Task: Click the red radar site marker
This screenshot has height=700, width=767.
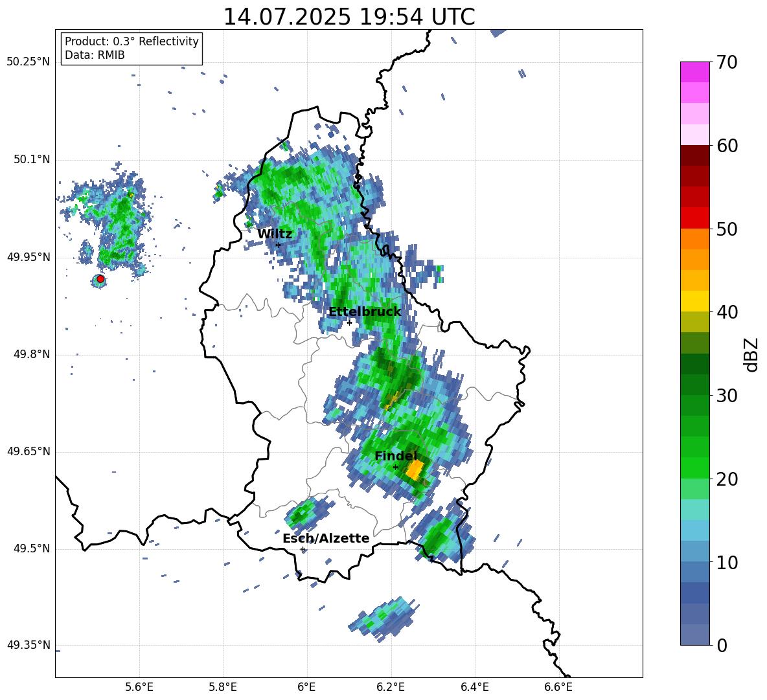Action: point(100,279)
